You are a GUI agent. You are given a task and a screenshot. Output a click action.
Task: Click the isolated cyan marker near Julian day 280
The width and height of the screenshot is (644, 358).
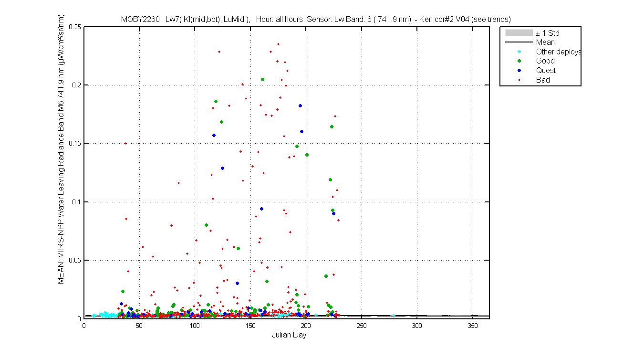point(394,316)
